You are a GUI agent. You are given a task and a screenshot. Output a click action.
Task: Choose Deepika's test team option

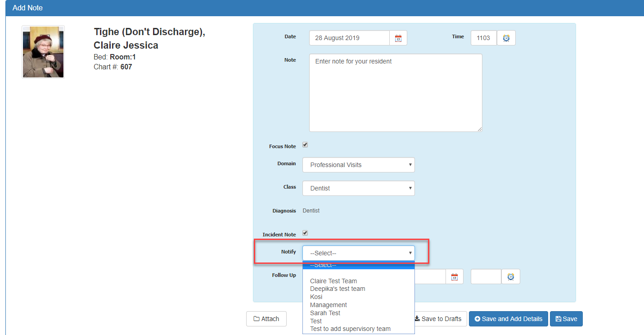(x=338, y=289)
